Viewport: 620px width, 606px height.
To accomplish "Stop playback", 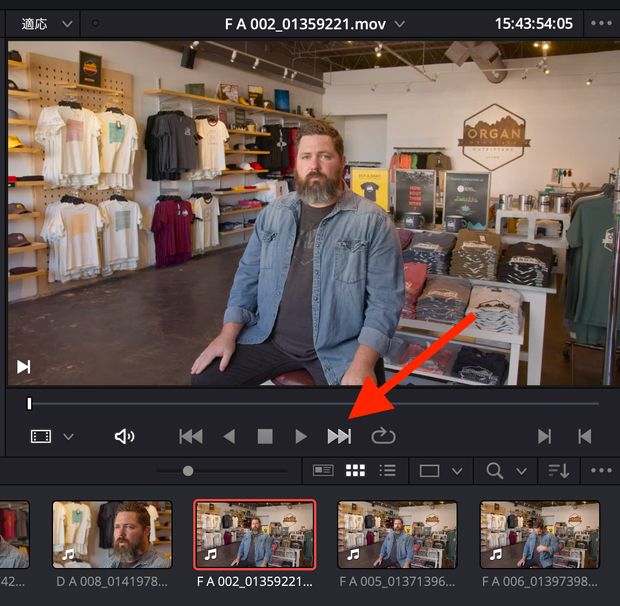I will tap(265, 436).
